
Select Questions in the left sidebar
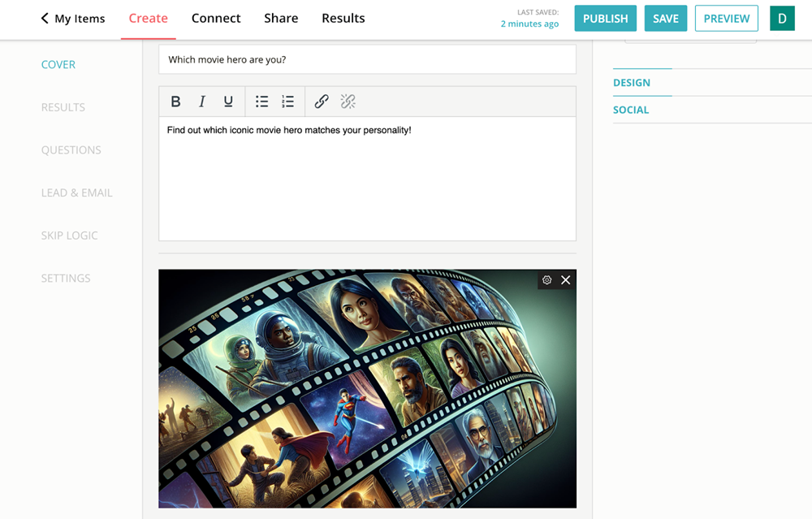point(71,149)
